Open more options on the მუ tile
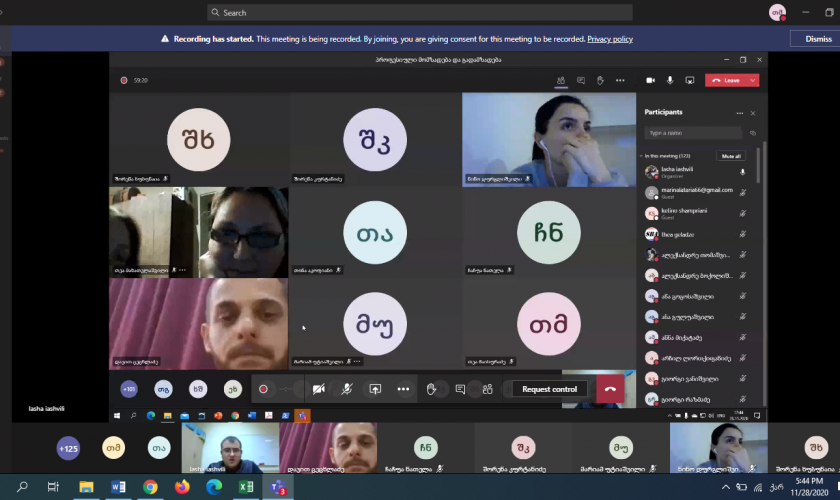The image size is (840, 500). coord(357,362)
